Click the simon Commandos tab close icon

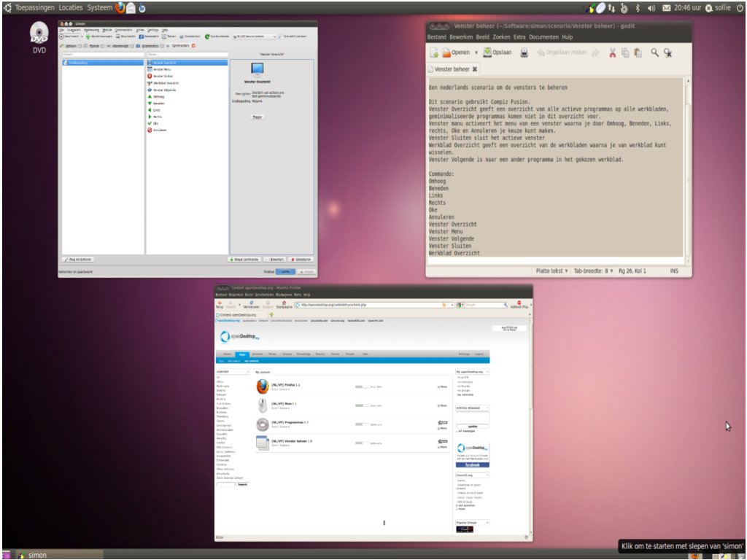tap(193, 46)
